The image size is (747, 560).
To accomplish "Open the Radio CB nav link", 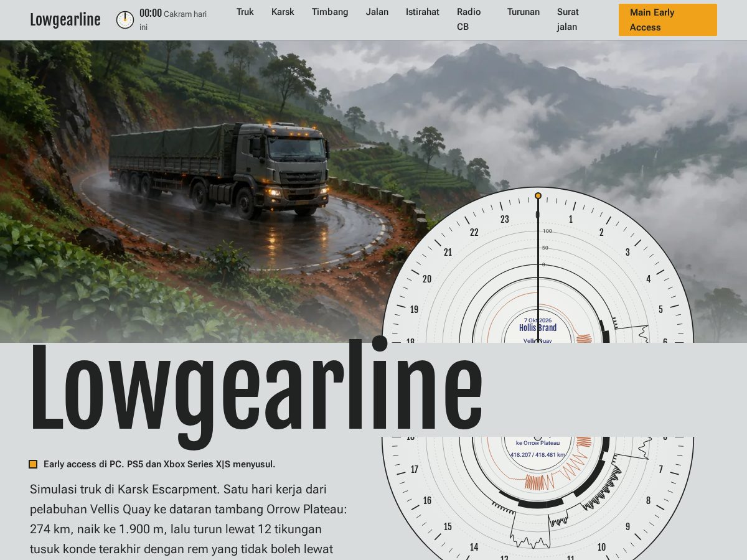I will pyautogui.click(x=469, y=19).
